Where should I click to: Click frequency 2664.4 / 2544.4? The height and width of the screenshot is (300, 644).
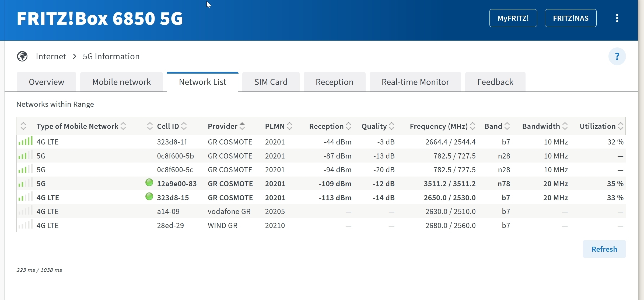click(450, 142)
